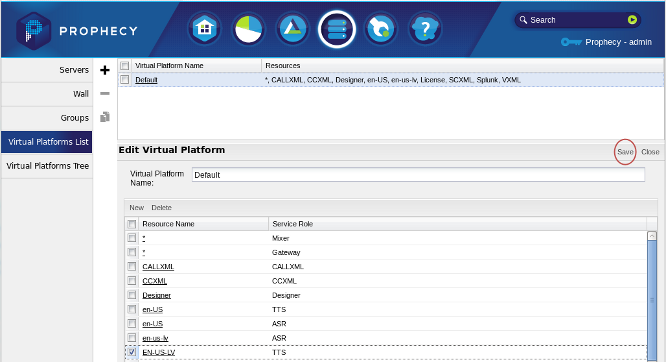Open the pie chart reports icon
The image size is (666, 362).
pyautogui.click(x=248, y=29)
